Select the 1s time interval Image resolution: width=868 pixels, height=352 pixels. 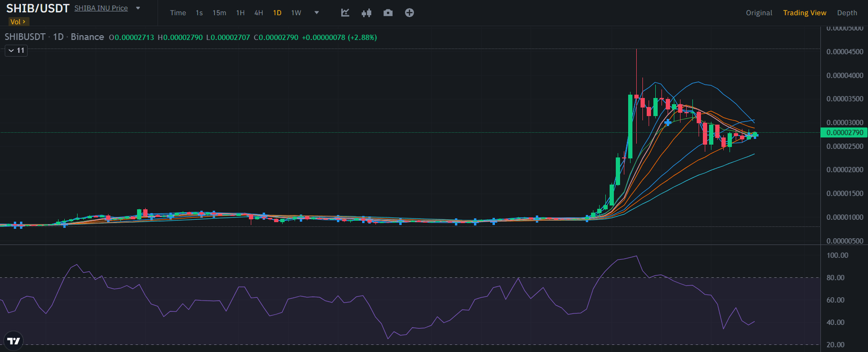(x=199, y=13)
